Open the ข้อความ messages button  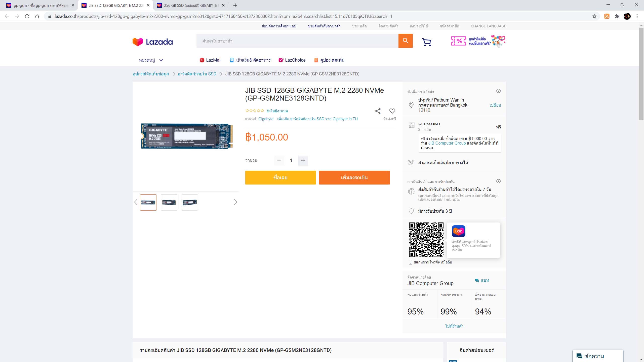tap(598, 356)
